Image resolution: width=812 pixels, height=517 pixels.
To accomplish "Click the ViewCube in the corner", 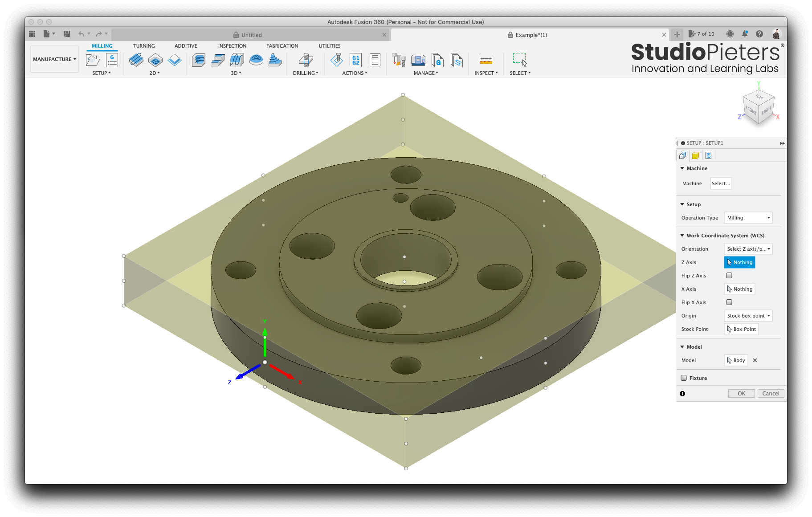I will point(759,107).
